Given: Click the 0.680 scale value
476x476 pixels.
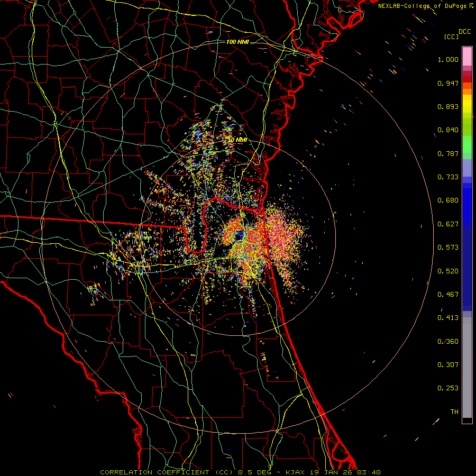Looking at the screenshot, I should click(x=448, y=200).
